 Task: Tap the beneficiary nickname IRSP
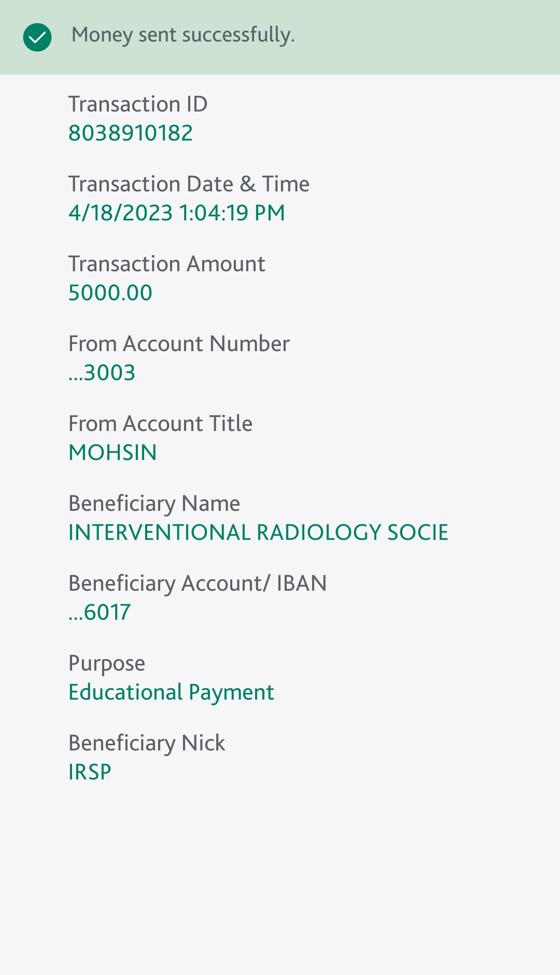[90, 772]
